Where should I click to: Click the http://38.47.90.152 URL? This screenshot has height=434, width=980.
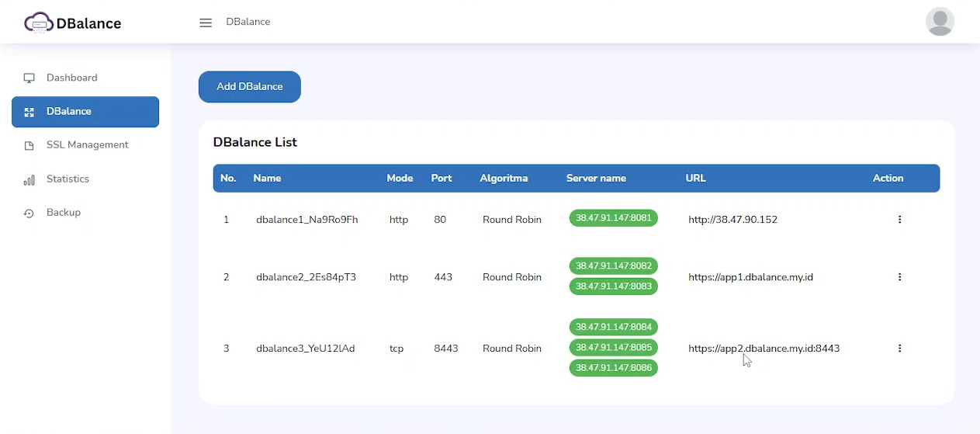coord(732,220)
